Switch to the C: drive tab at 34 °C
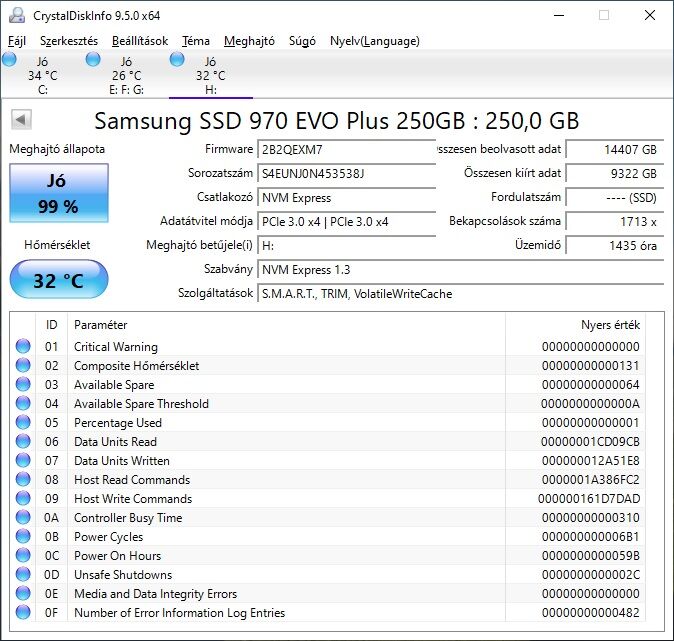This screenshot has height=641, width=674. coord(43,75)
